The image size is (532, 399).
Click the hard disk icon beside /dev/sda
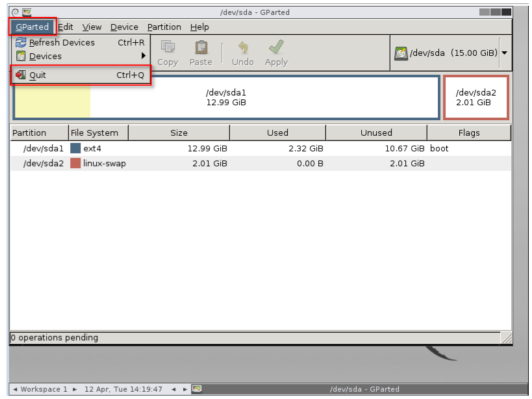(x=401, y=53)
